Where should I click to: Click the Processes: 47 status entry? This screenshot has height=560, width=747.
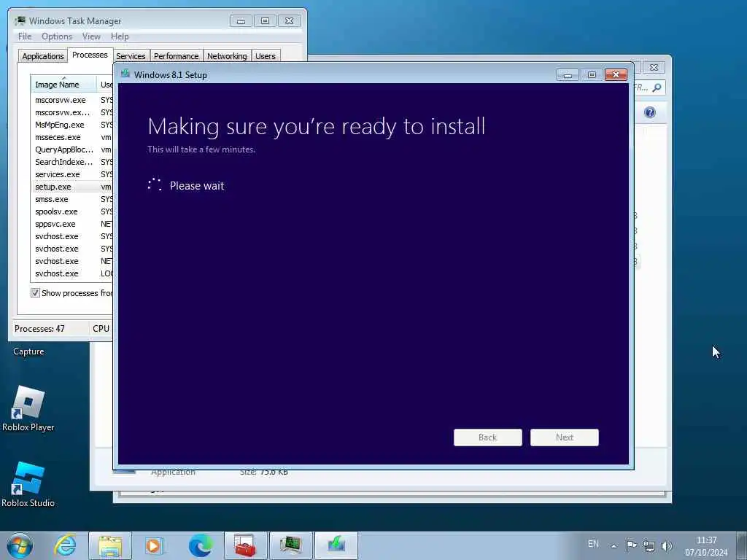[39, 329]
